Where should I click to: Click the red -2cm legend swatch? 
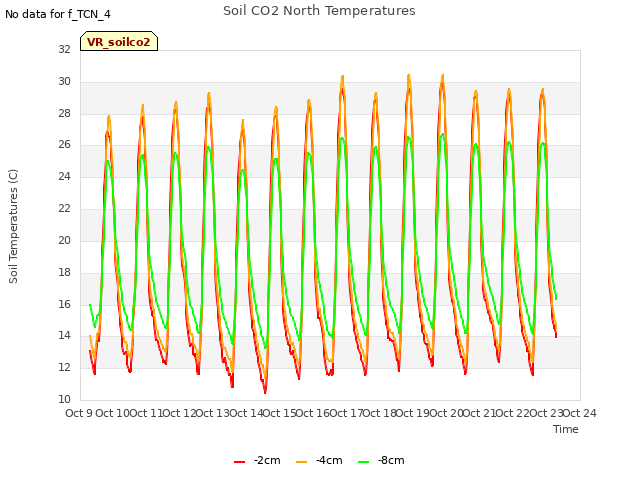click(240, 462)
